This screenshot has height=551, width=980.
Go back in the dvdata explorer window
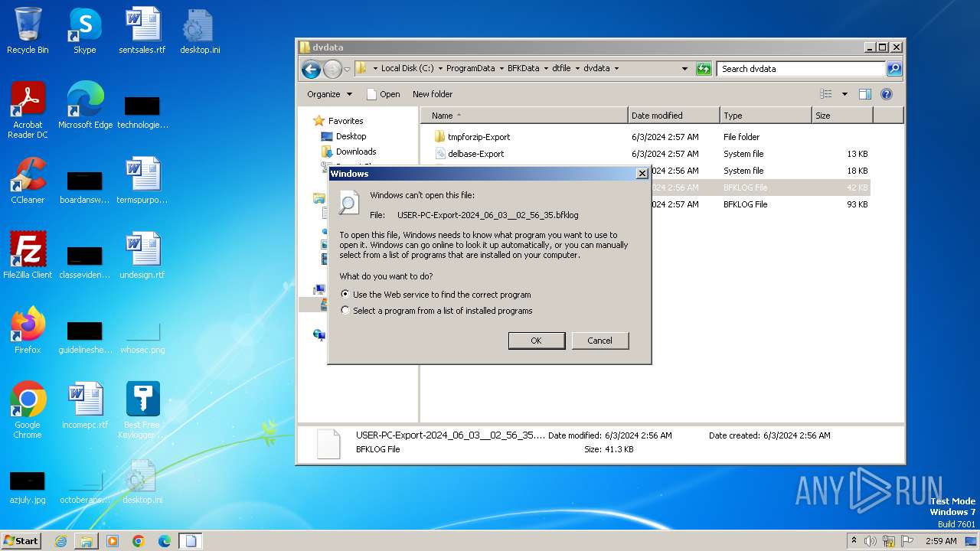(x=311, y=69)
